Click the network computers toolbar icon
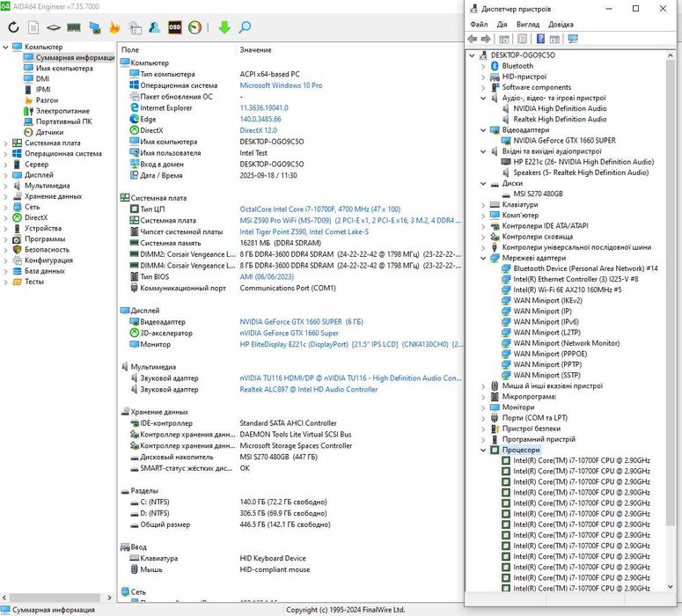 [95, 27]
